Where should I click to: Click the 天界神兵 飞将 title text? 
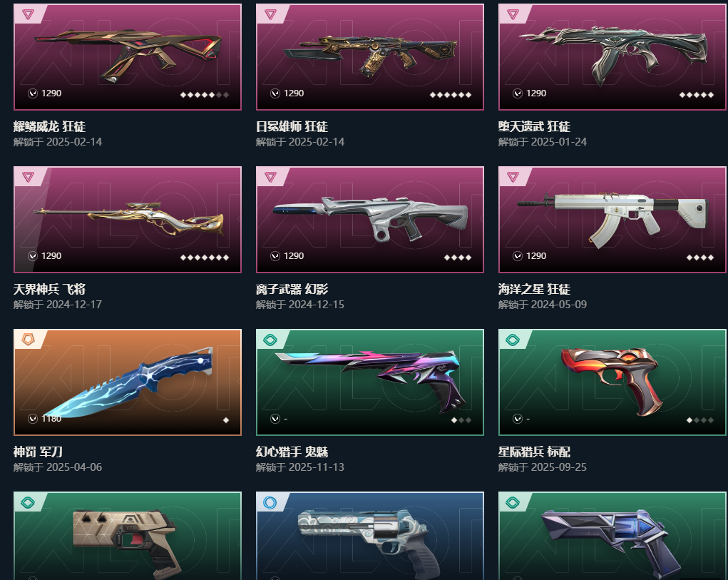pos(49,290)
